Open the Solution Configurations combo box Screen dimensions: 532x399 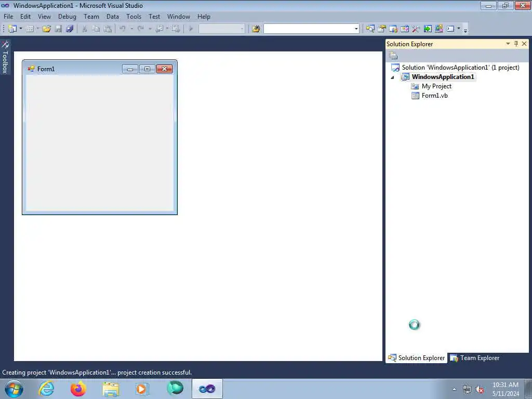tap(221, 29)
